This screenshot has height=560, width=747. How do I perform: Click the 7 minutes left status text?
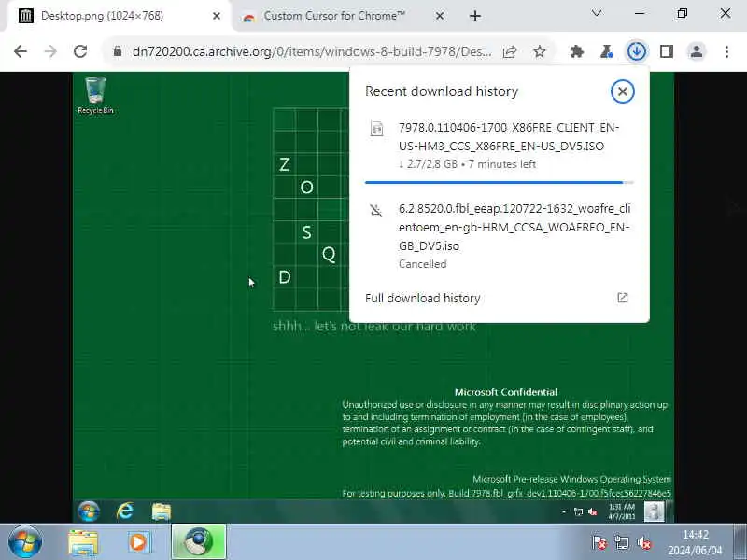coord(502,164)
